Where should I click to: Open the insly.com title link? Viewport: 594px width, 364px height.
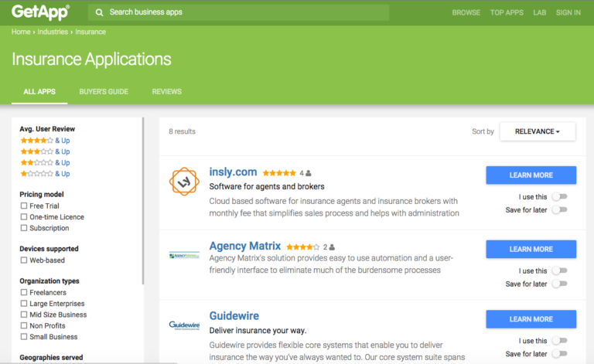(x=233, y=172)
